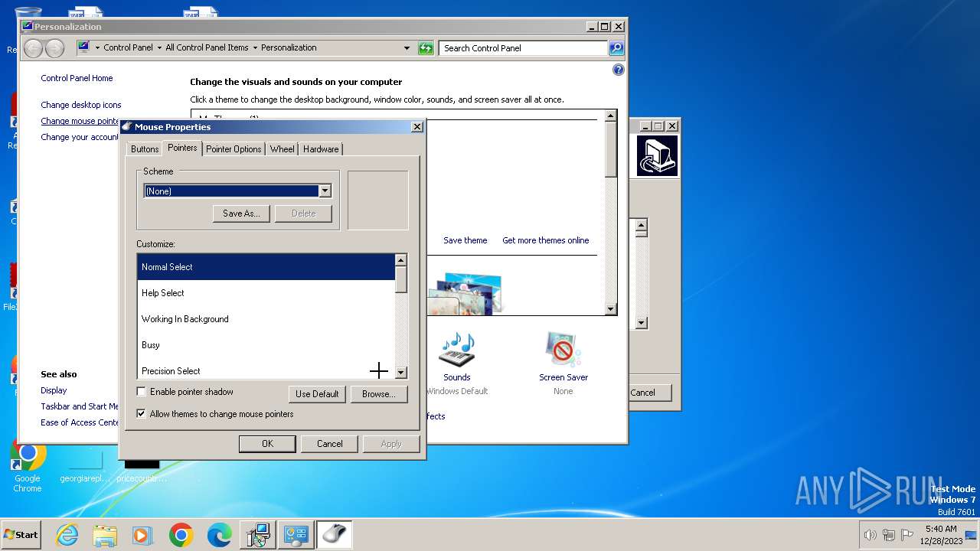Open the Control Panel Home link
The image size is (980, 551).
[77, 78]
